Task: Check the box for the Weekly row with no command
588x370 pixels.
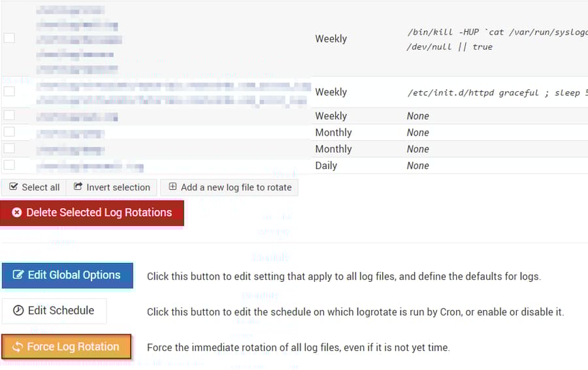Action: point(9,116)
